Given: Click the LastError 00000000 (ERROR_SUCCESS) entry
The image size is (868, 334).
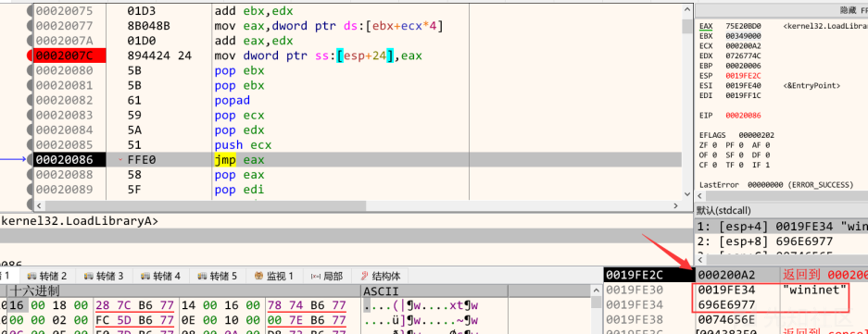Looking at the screenshot, I should (776, 185).
